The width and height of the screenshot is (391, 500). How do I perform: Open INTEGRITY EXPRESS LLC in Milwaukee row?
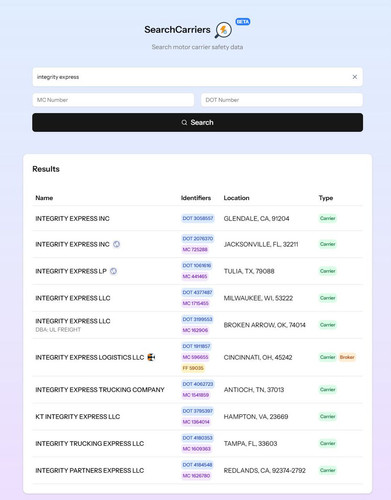click(x=73, y=298)
